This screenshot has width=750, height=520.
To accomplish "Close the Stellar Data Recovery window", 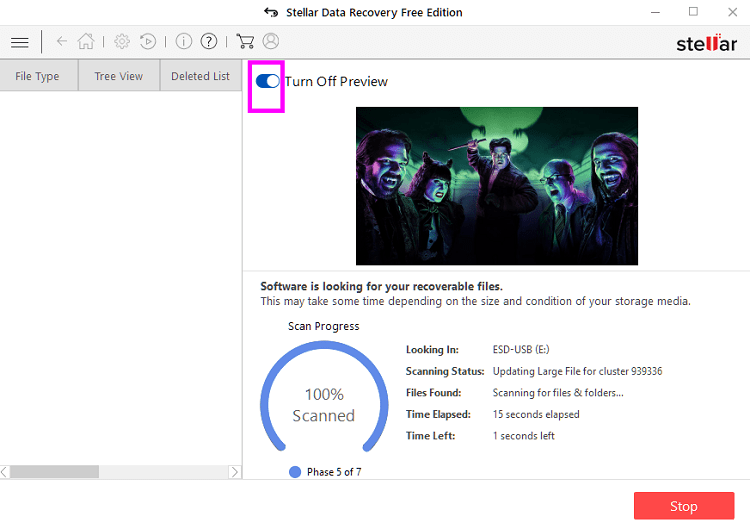I will click(x=732, y=12).
